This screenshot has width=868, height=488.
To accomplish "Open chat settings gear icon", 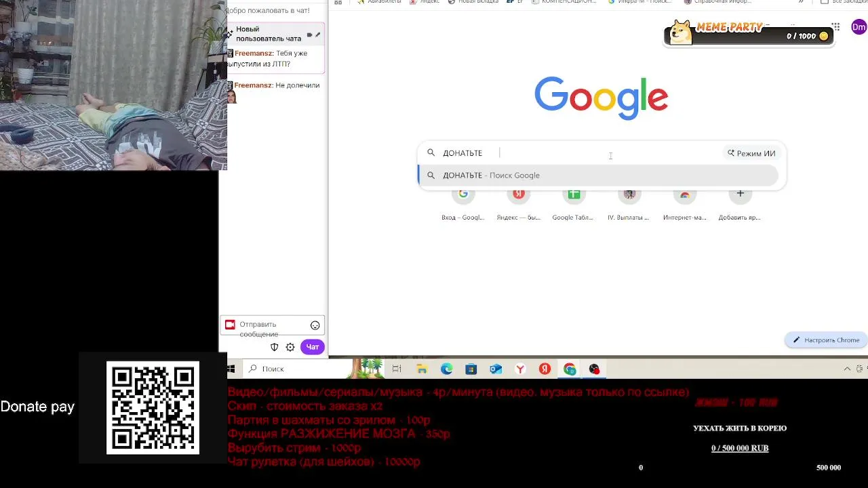I will [x=290, y=347].
